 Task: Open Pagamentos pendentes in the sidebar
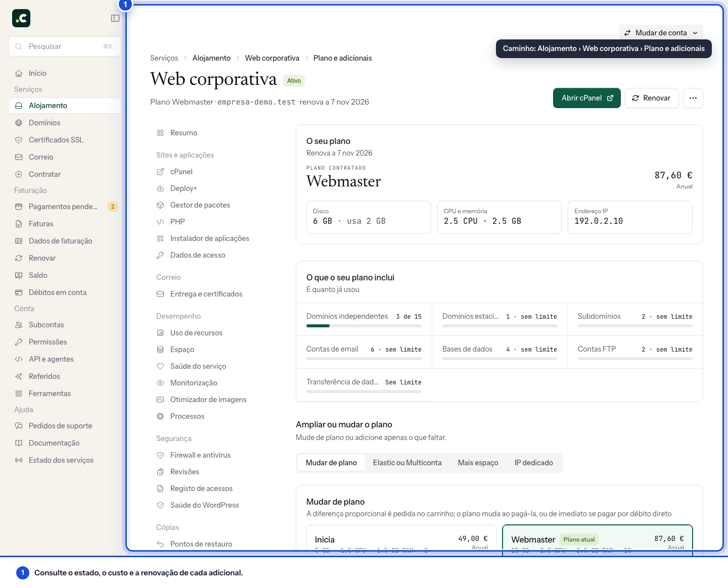(x=65, y=207)
